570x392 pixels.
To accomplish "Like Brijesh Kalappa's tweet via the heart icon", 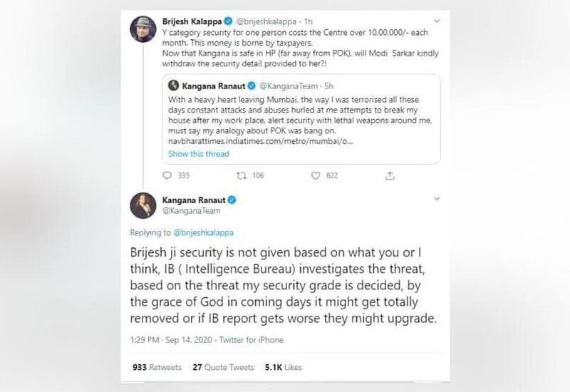I will [317, 175].
